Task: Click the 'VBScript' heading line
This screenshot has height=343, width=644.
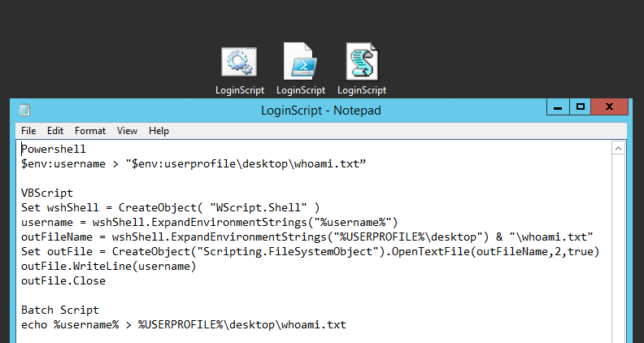Action: tap(47, 193)
